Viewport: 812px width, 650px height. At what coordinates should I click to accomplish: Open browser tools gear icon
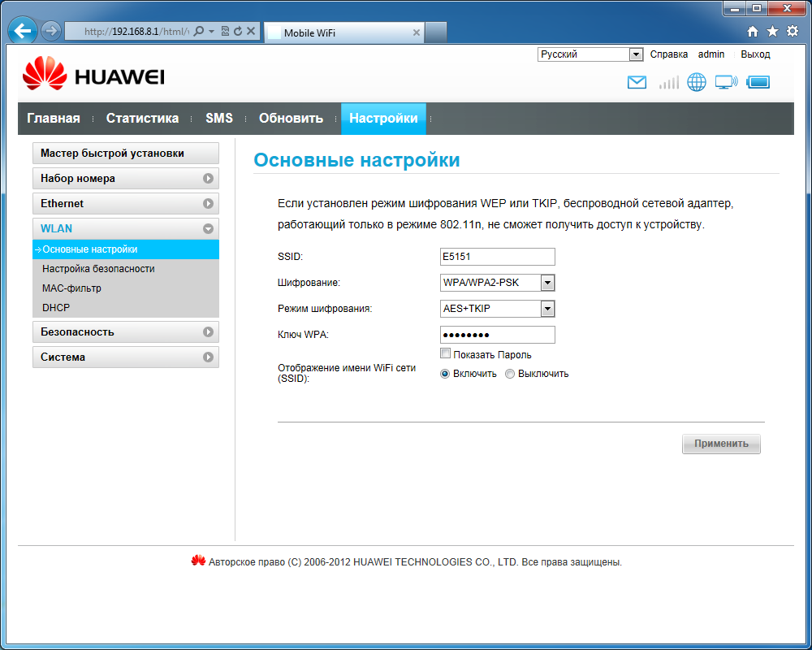coord(793,31)
